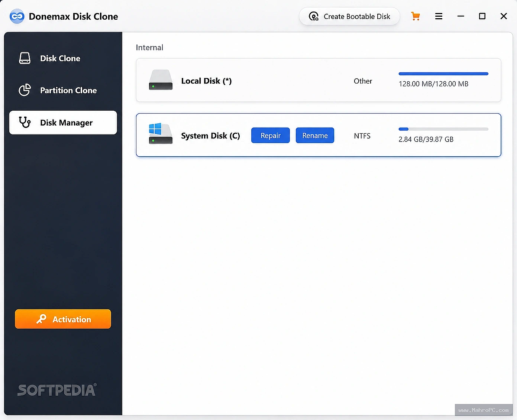Image resolution: width=517 pixels, height=420 pixels.
Task: Click the System Disk (C) usage bar
Action: tap(443, 129)
